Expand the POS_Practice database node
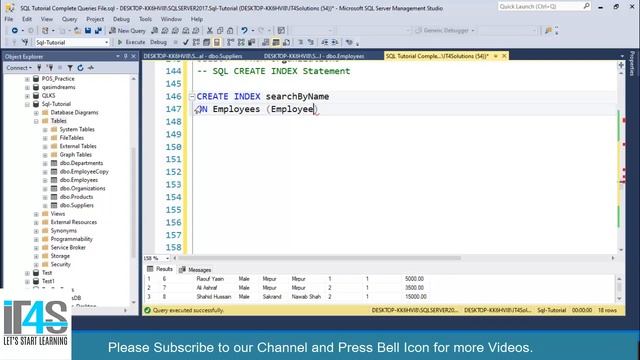 tap(27, 79)
